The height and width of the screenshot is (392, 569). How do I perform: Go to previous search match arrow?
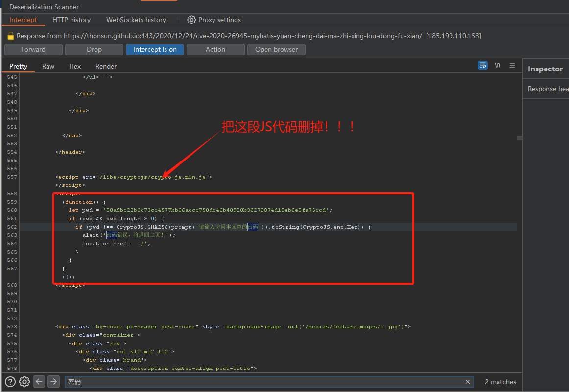pyautogui.click(x=39, y=382)
